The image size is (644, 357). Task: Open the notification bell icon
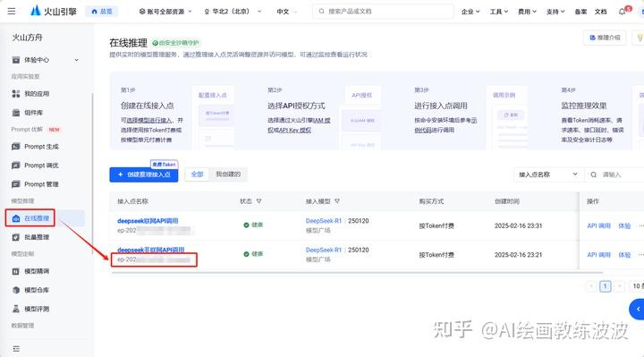pyautogui.click(x=623, y=12)
